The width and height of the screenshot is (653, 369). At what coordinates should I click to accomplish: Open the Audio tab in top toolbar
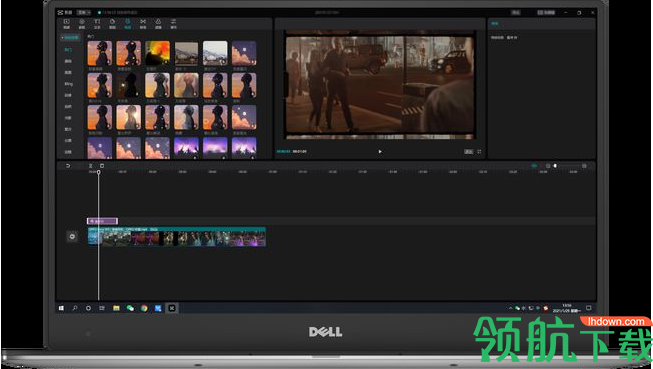coord(82,24)
